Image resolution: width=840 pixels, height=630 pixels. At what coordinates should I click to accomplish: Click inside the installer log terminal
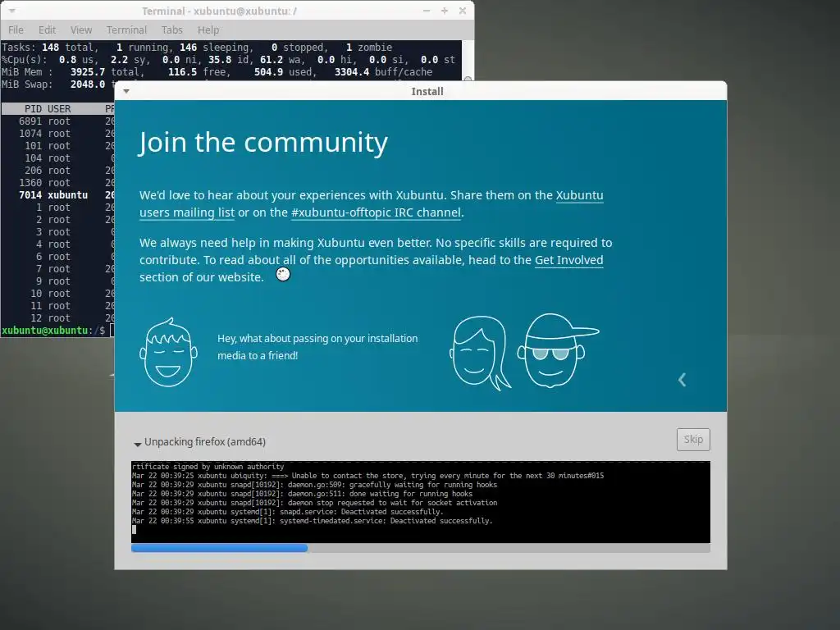pos(421,502)
